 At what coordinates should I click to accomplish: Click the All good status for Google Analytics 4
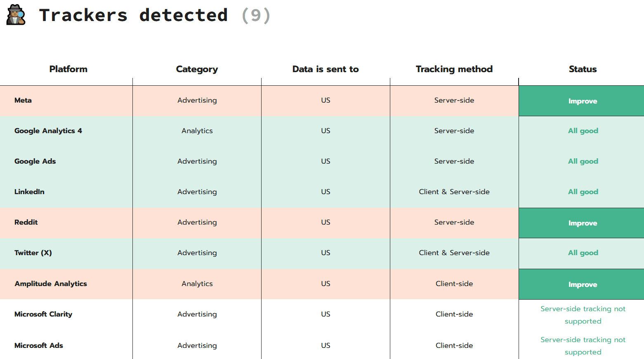pos(583,131)
